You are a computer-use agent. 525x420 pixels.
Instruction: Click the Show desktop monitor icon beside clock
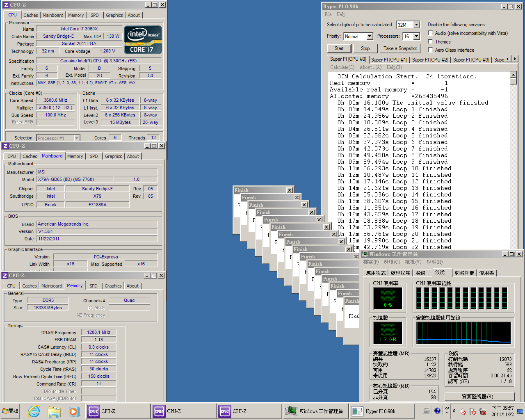point(520,411)
